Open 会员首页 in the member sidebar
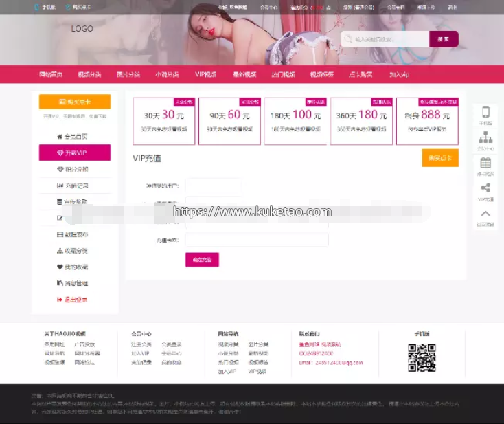 [x=75, y=137]
